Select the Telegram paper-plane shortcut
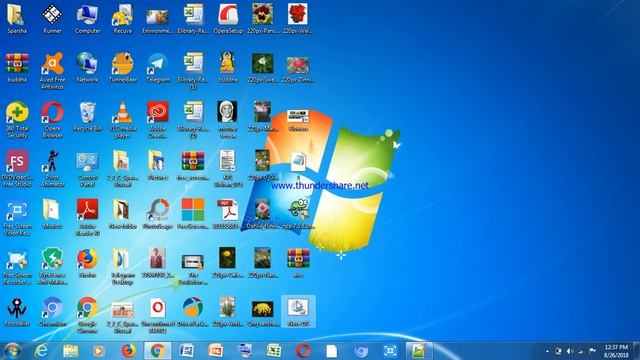640x360 pixels. click(158, 67)
